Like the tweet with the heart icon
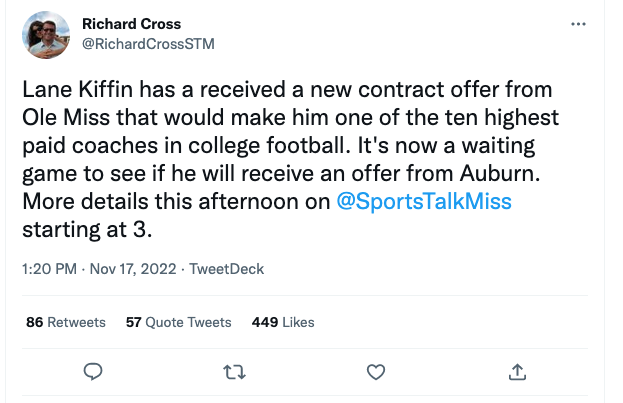The height and width of the screenshot is (403, 623). coord(376,372)
